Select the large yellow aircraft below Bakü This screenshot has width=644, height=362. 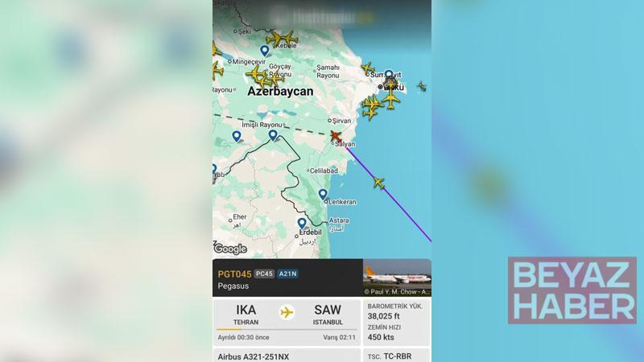pos(390,99)
